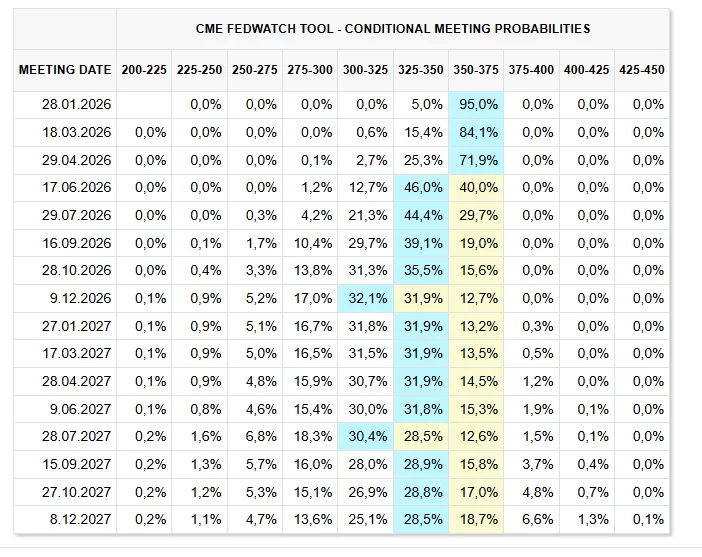The image size is (702, 557).
Task: Select the MEETING DATE column header
Action: (x=65, y=71)
